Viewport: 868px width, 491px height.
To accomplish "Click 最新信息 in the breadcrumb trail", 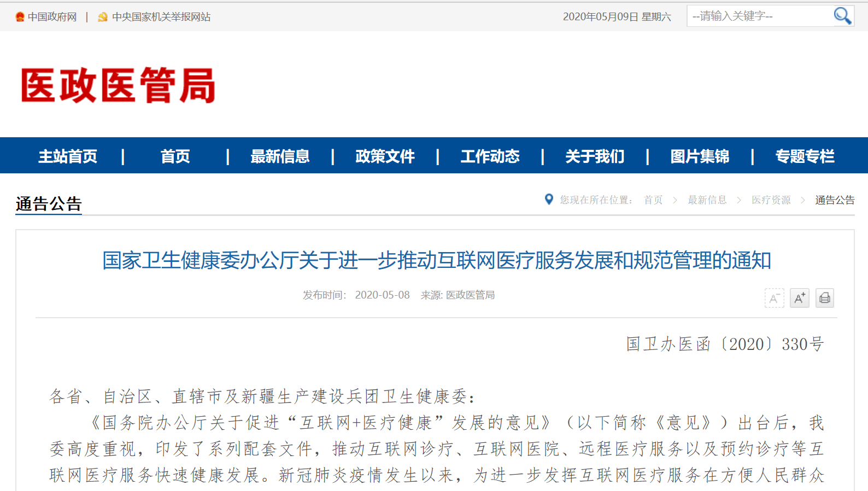I will point(707,200).
